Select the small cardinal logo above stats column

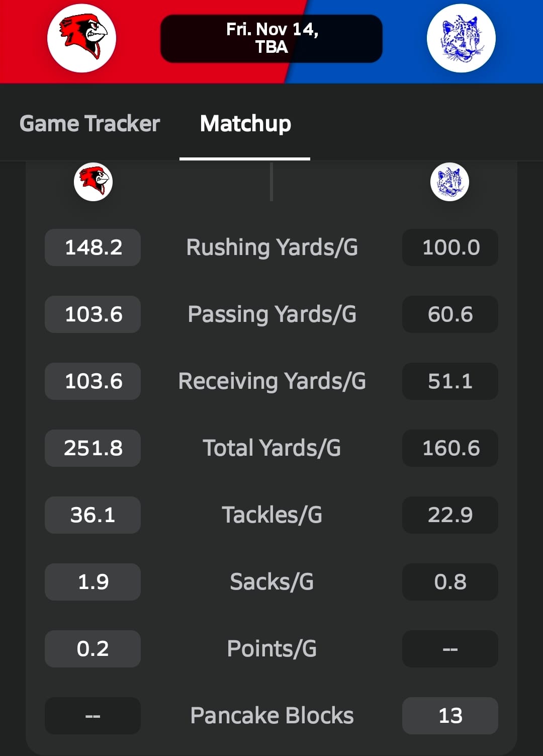tap(93, 182)
